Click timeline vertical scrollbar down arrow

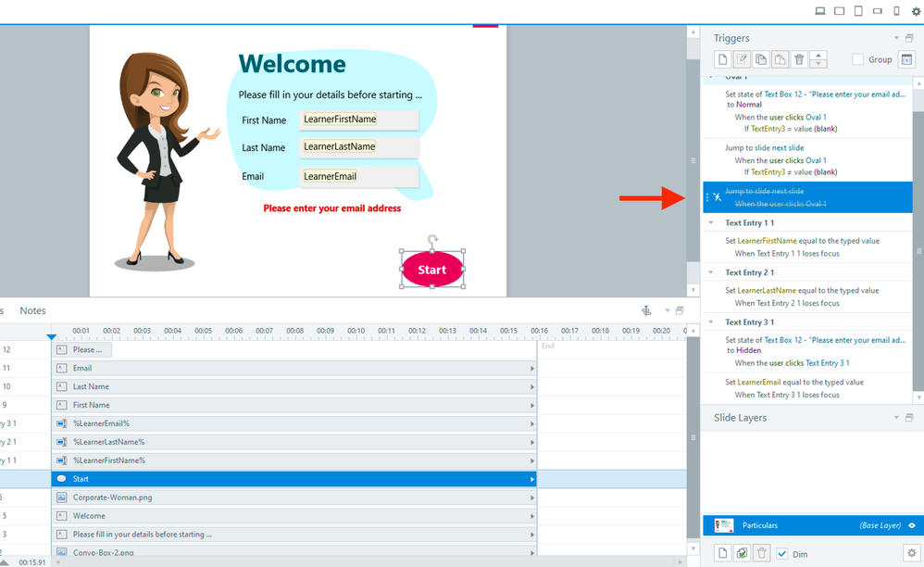693,548
